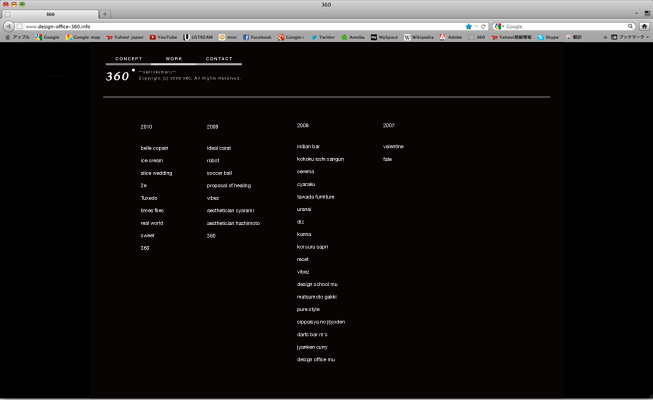Open the Ameba bookmark
The height and width of the screenshot is (400, 653).
[353, 37]
